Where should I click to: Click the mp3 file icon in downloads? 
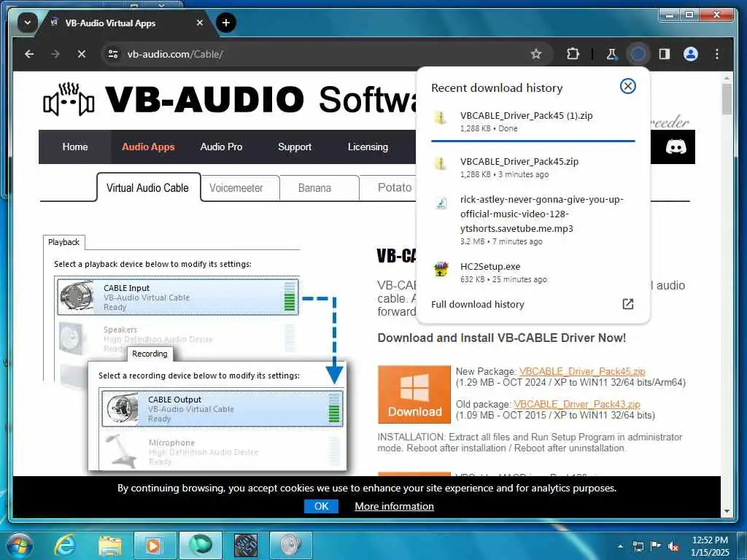tap(441, 204)
